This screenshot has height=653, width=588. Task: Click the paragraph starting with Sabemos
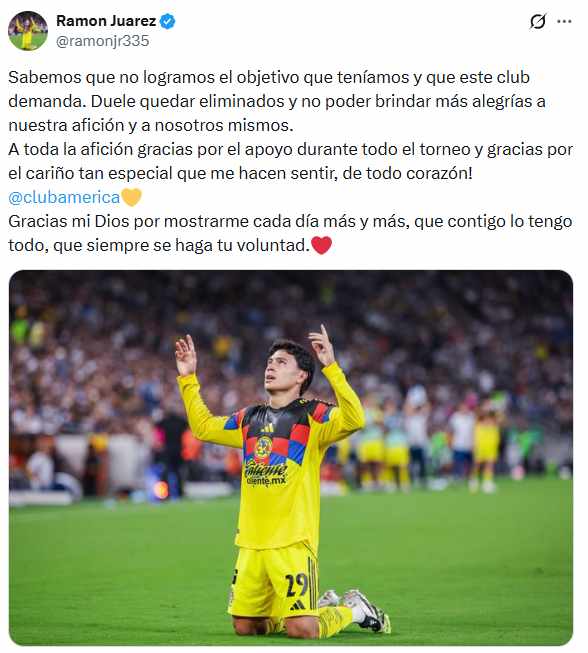[x=277, y=101]
